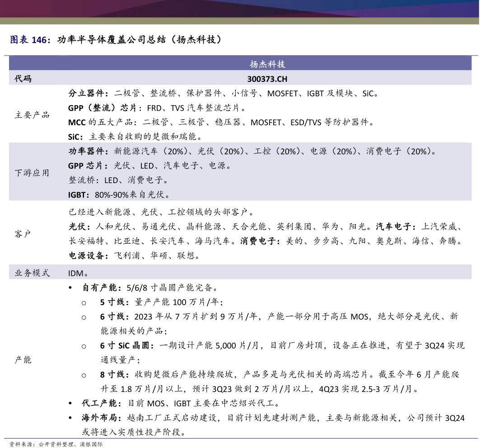Click the 资料来源 footer note
The image size is (481, 448).
click(x=56, y=444)
